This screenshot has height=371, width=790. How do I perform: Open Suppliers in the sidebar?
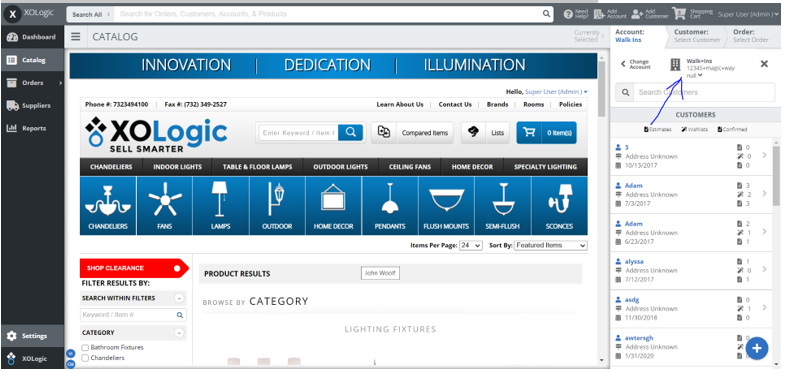(32, 105)
